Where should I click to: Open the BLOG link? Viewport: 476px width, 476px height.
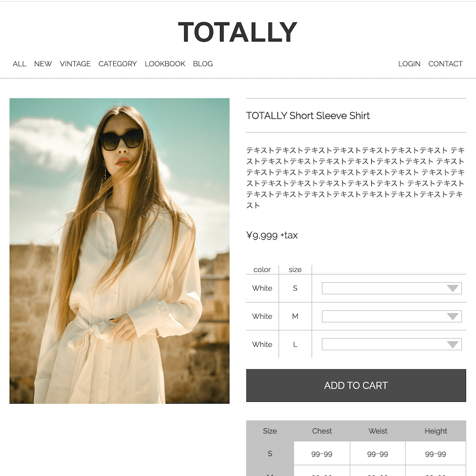203,64
